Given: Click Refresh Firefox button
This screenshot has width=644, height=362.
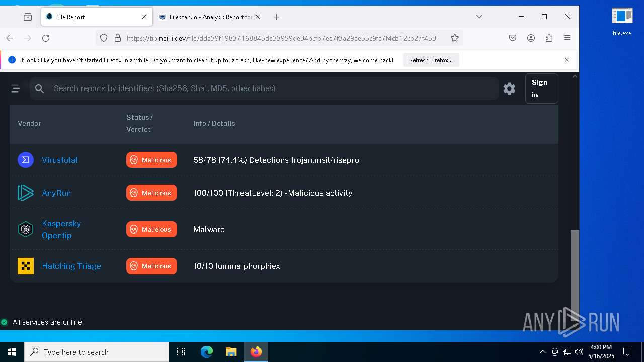Looking at the screenshot, I should pyautogui.click(x=431, y=60).
